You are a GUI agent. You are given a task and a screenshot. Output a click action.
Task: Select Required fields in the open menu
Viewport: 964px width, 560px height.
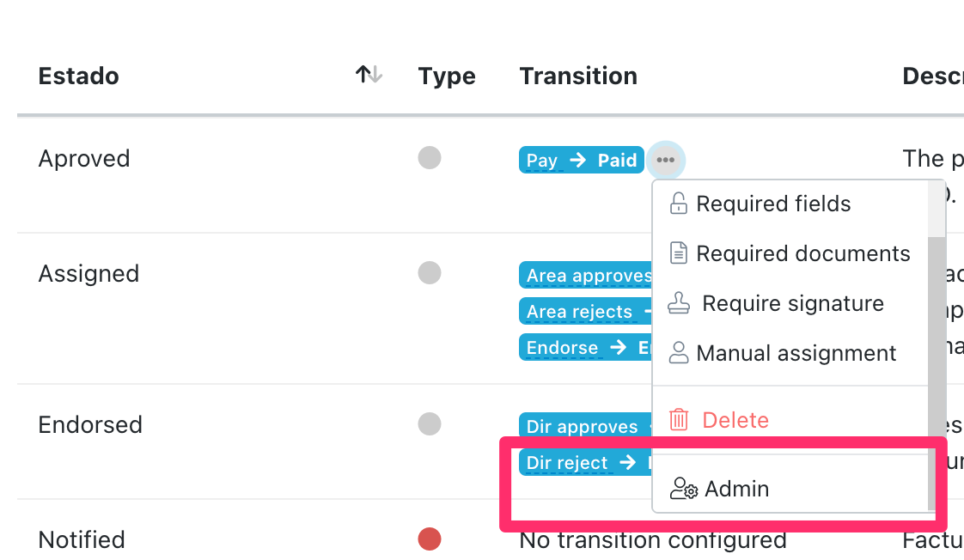(773, 204)
